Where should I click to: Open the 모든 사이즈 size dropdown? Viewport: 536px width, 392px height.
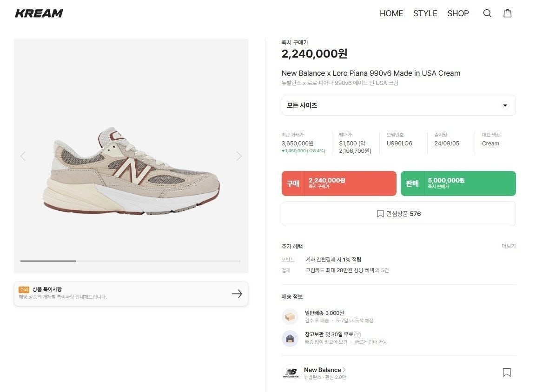coord(398,105)
